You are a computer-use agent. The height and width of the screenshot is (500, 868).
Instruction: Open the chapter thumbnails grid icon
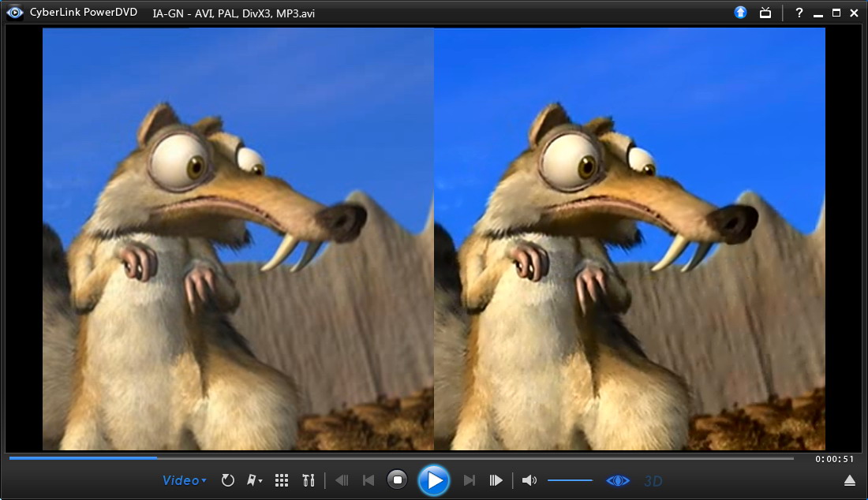[282, 480]
